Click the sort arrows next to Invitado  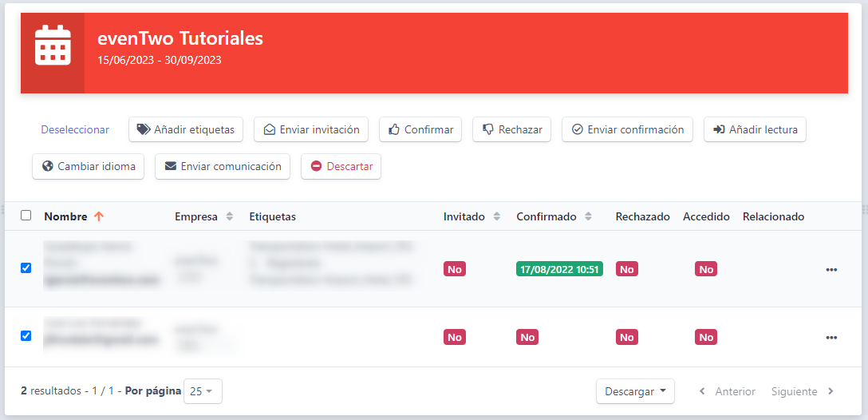(496, 216)
